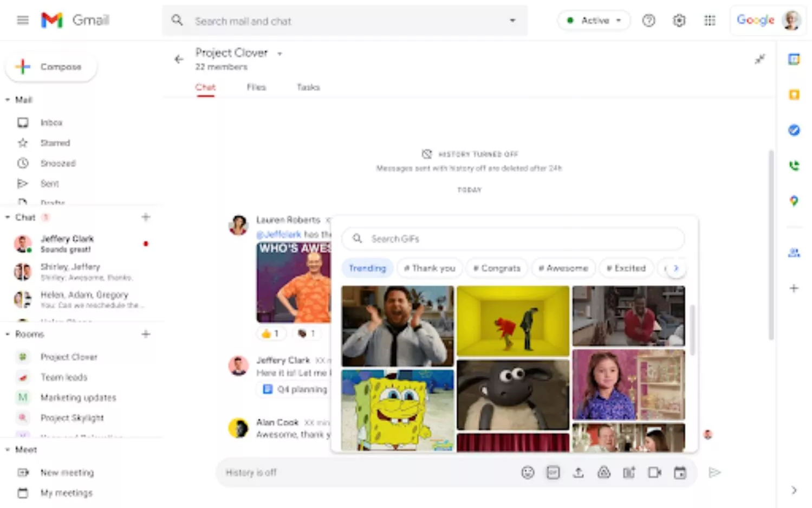Click the search magnifier in the mail search bar
The width and height of the screenshot is (812, 508).
pyautogui.click(x=177, y=21)
